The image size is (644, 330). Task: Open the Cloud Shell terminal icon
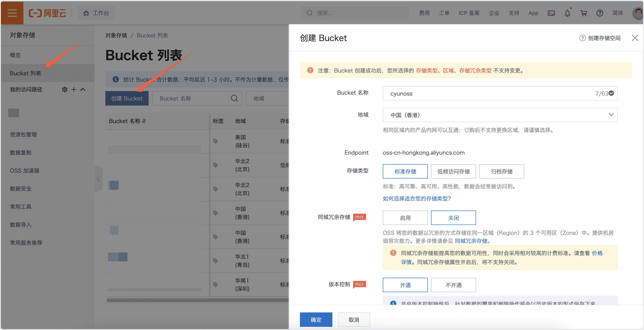(x=551, y=13)
